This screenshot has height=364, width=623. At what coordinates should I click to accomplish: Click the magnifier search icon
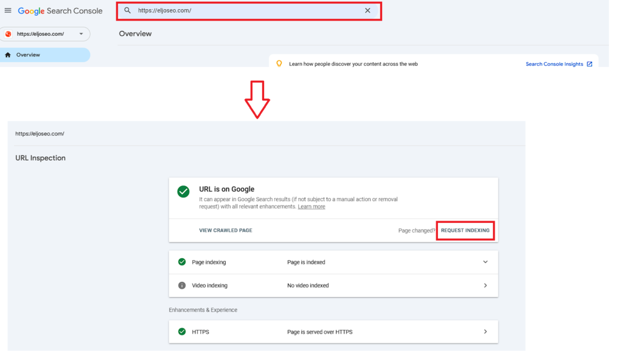coord(127,11)
